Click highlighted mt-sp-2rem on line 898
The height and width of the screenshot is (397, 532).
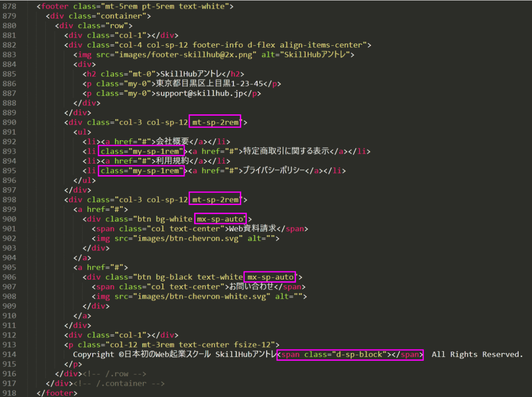pyautogui.click(x=215, y=200)
